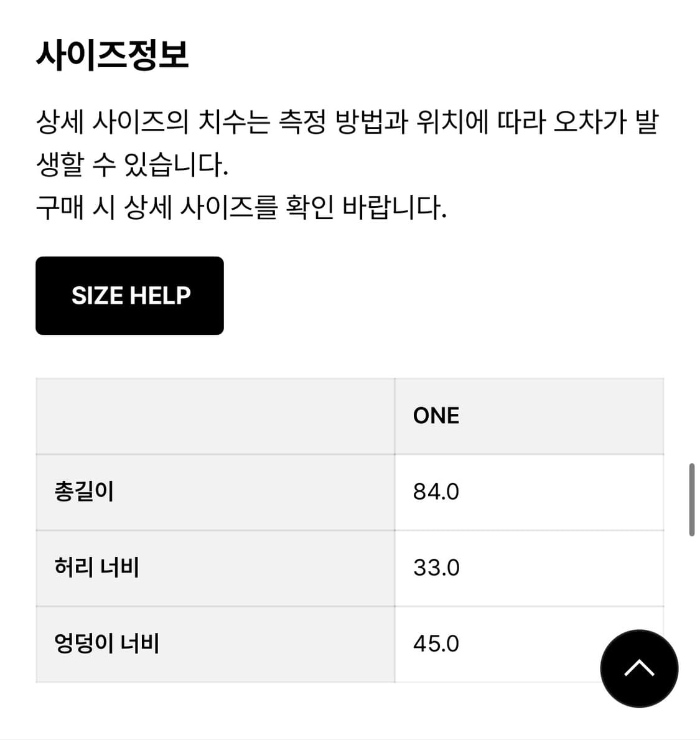Tap the scroll-to-top arrow icon
This screenshot has width=700, height=740.
point(639,668)
